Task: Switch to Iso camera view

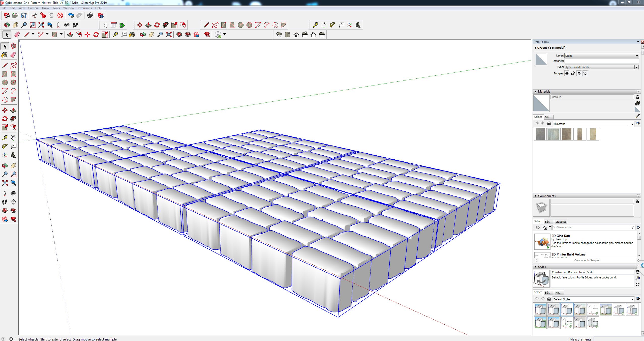Action: [x=279, y=35]
